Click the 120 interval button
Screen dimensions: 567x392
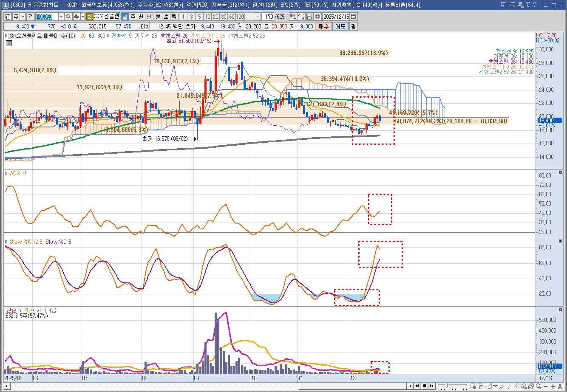240,17
